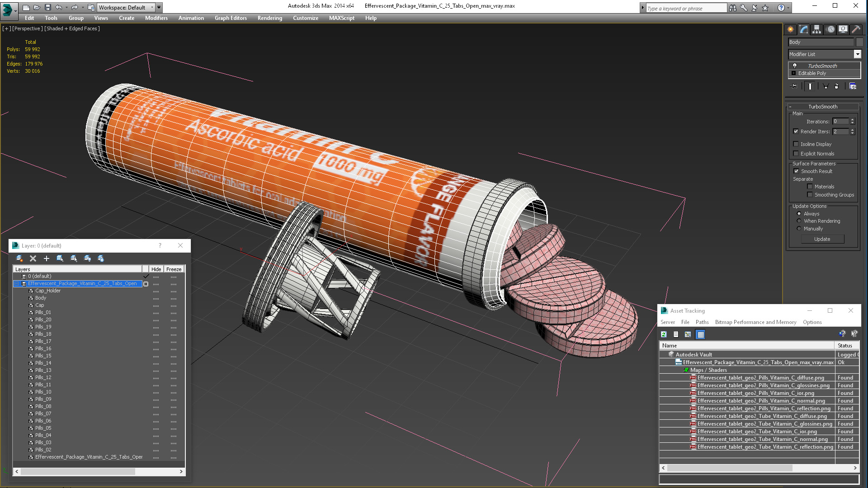Click the Hide column header
The height and width of the screenshot is (488, 868).
[x=156, y=269]
